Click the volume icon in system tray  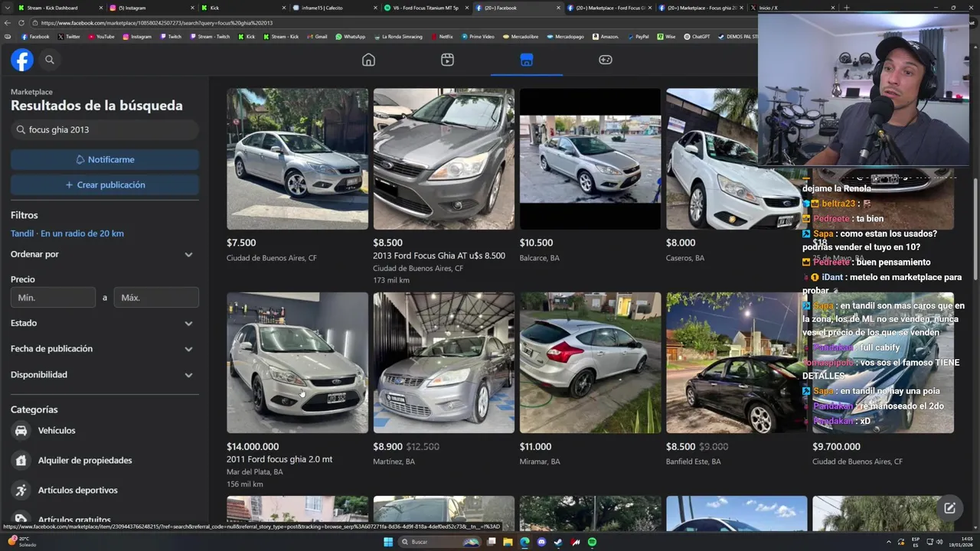click(939, 542)
